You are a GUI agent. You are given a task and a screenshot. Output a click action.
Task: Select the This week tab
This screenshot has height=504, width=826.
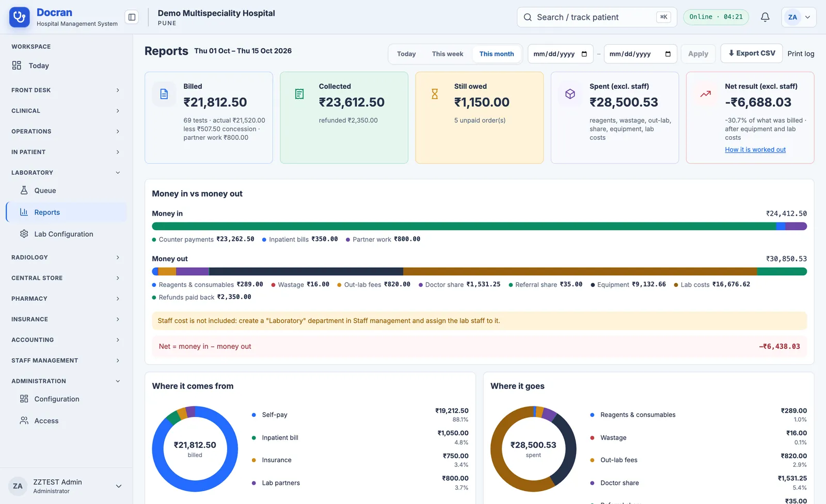tap(448, 54)
